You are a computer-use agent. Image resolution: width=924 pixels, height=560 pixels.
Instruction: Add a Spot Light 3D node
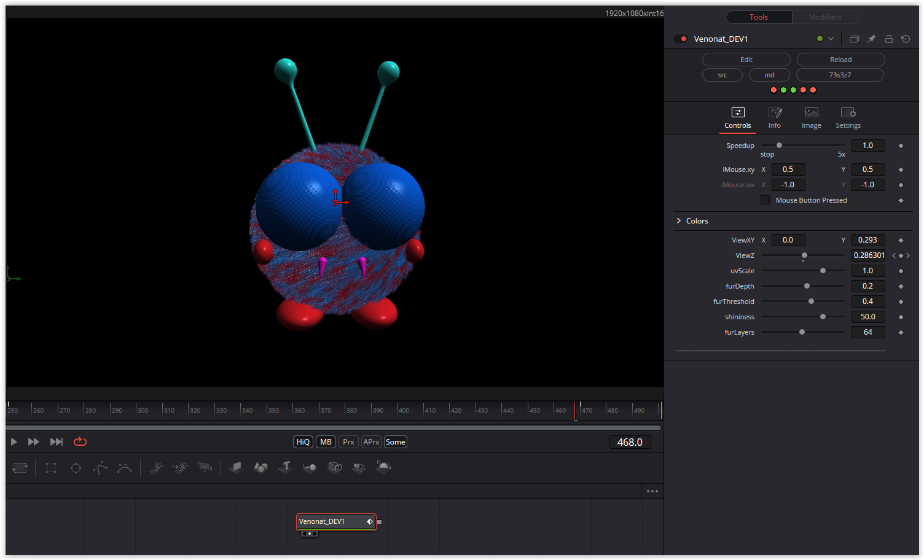pyautogui.click(x=359, y=468)
